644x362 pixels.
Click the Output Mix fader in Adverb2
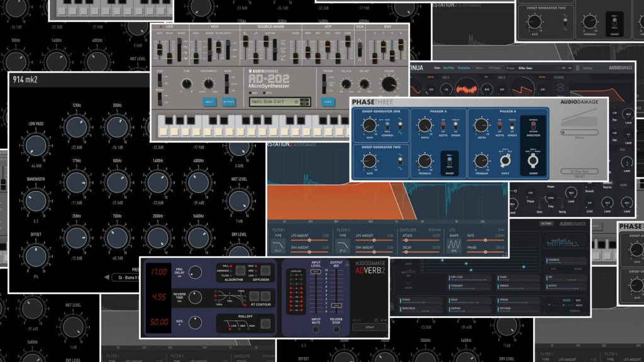pyautogui.click(x=336, y=305)
